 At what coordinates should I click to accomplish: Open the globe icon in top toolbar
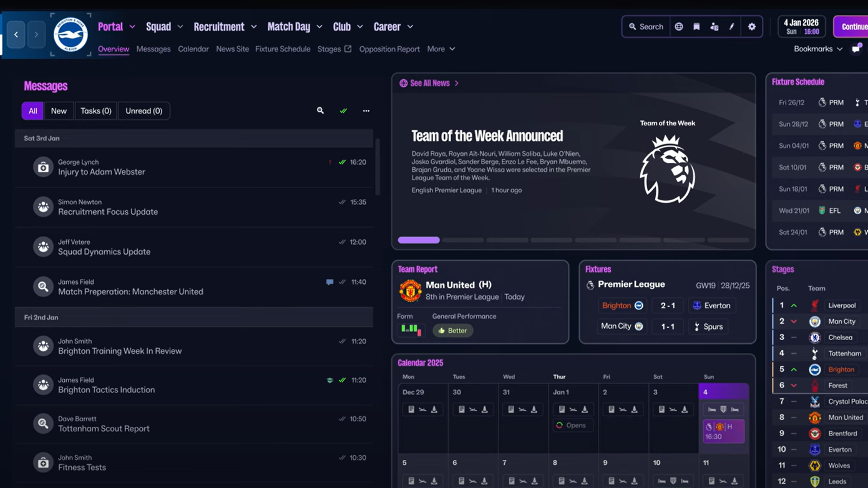(679, 27)
